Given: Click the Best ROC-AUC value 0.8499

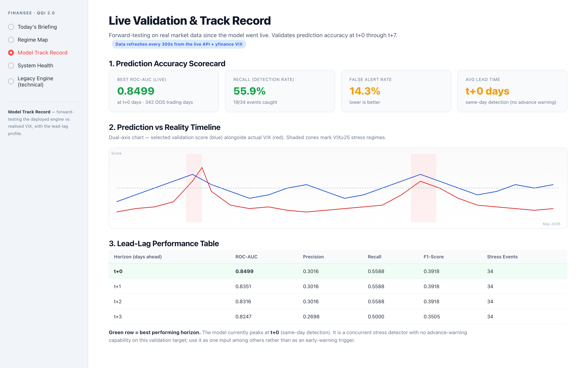Looking at the screenshot, I should 136,91.
